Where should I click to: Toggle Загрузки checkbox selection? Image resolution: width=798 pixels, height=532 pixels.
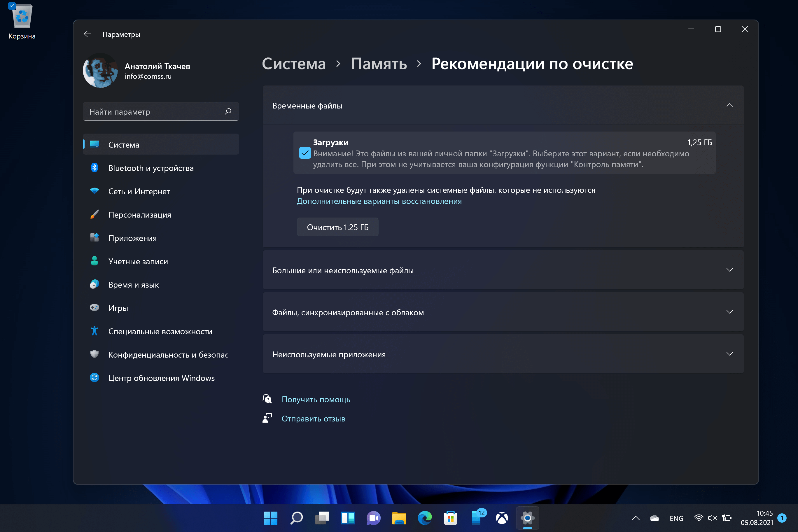pyautogui.click(x=303, y=153)
